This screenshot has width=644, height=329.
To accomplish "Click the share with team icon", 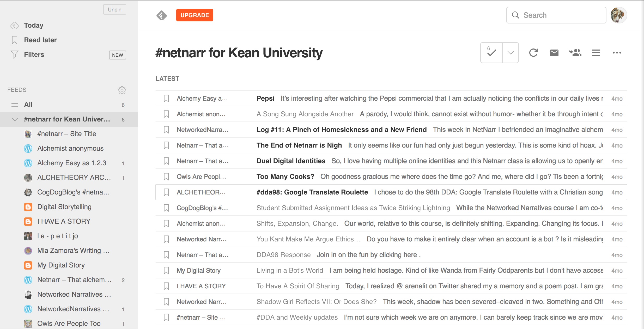I will click(575, 53).
